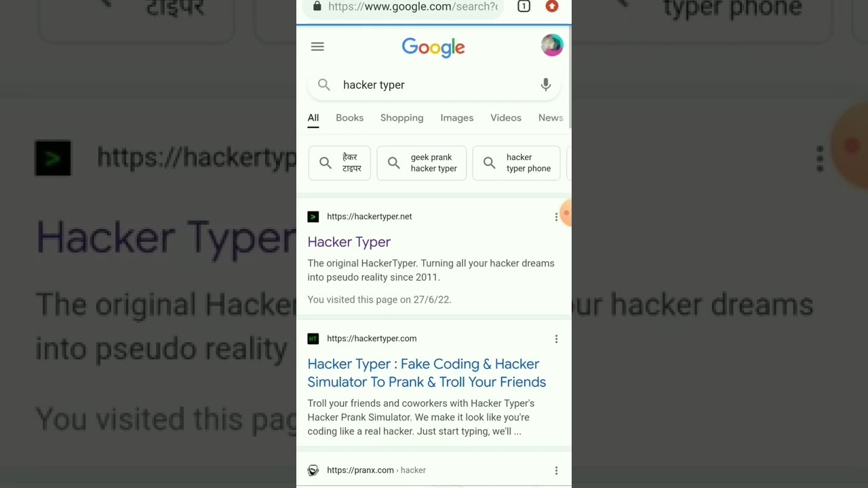Select the hacker typer phone suggestion chip

pyautogui.click(x=517, y=163)
